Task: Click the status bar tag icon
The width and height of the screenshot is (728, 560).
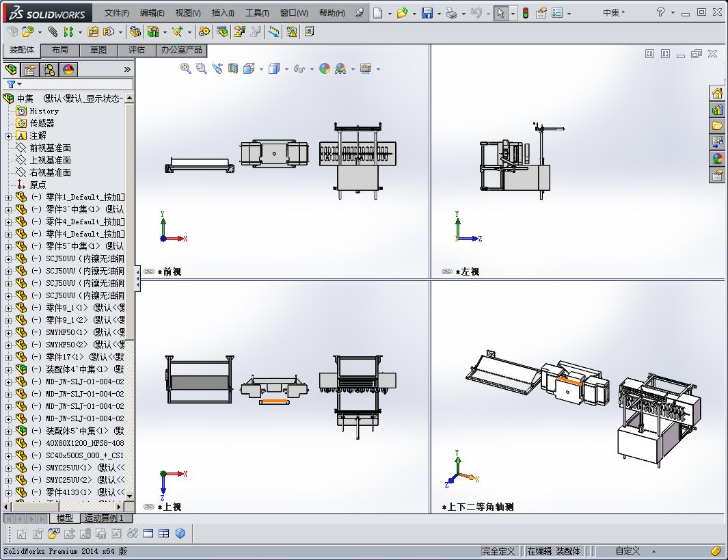Action: [716, 551]
